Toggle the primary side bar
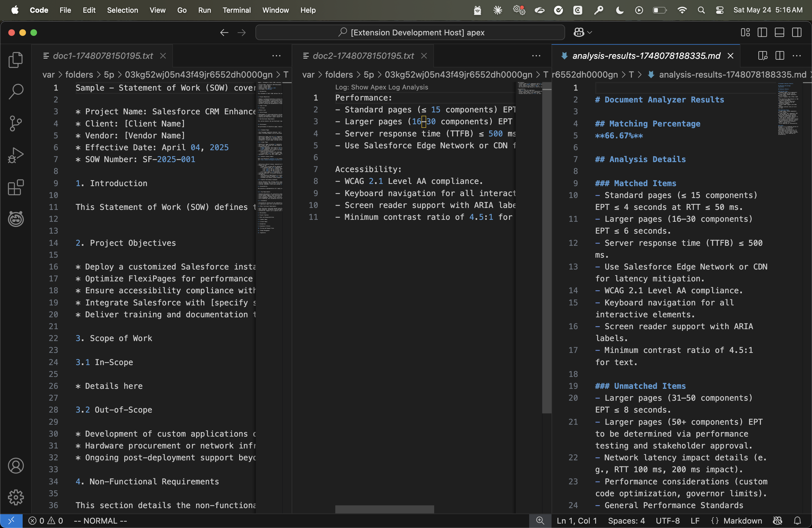 pyautogui.click(x=762, y=32)
